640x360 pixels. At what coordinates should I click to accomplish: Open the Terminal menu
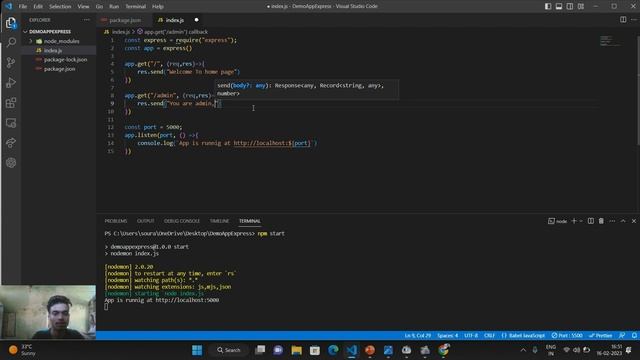click(136, 6)
